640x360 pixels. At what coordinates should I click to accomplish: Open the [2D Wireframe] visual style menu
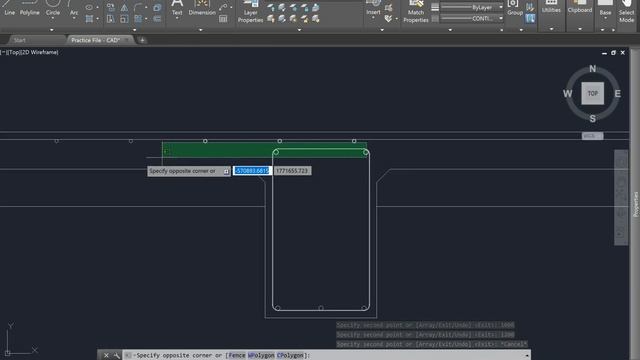coord(39,52)
